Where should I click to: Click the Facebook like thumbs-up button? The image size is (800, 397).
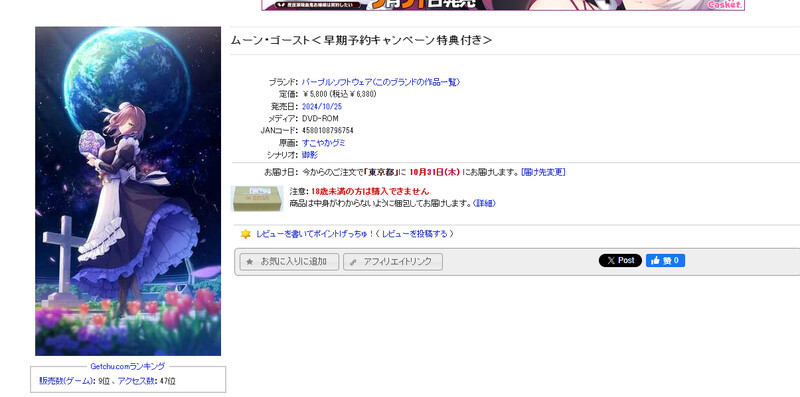click(665, 261)
